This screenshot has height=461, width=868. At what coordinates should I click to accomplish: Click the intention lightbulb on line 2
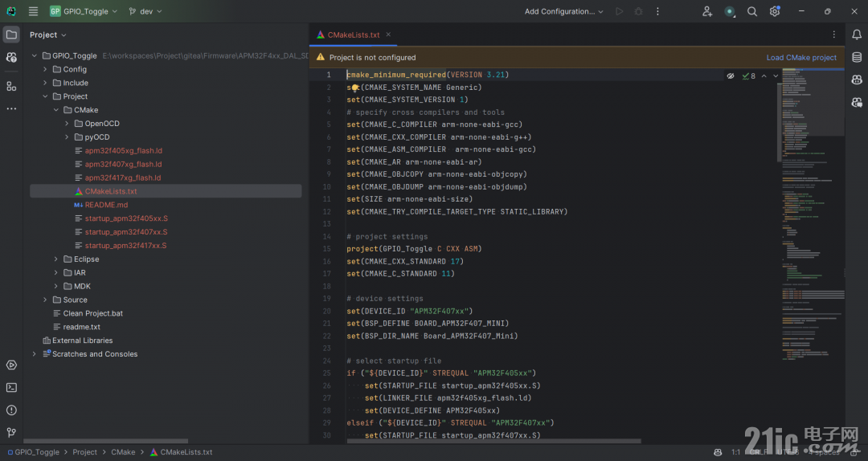click(x=355, y=88)
